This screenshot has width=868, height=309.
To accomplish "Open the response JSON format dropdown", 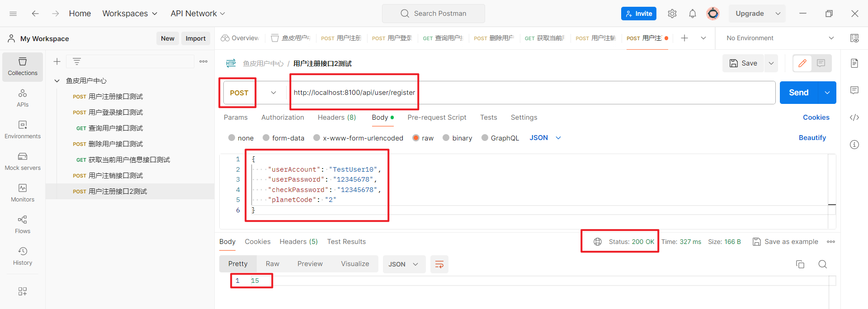I will point(404,264).
